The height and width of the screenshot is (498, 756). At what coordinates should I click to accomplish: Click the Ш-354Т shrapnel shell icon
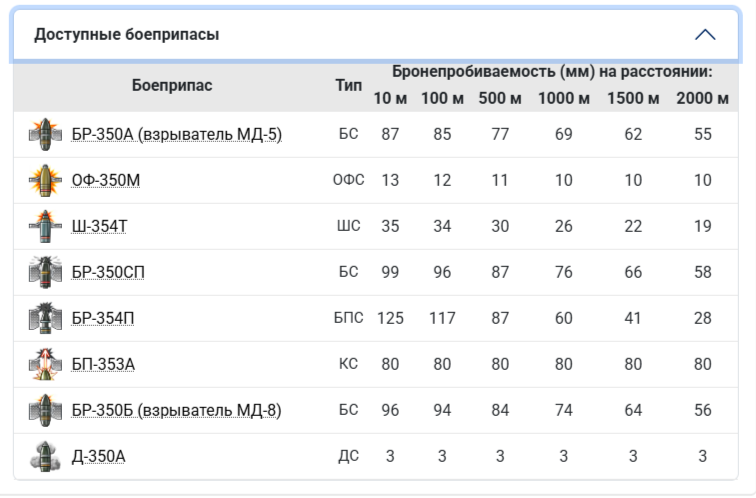coord(45,226)
